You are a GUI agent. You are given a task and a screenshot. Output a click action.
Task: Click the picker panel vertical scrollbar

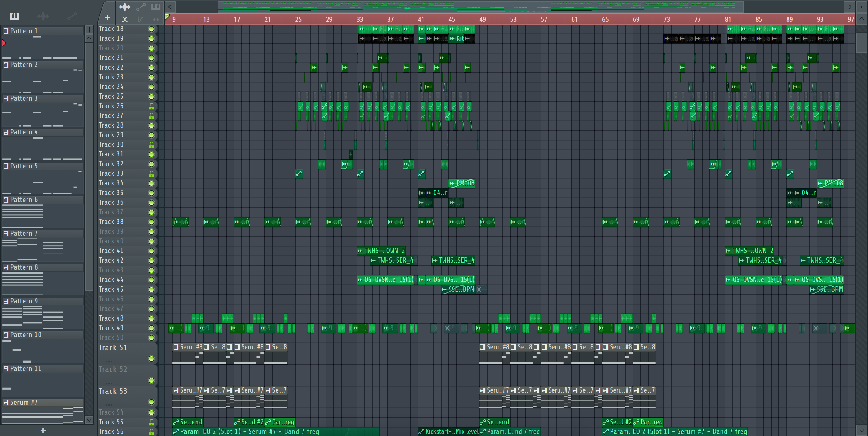click(x=89, y=166)
